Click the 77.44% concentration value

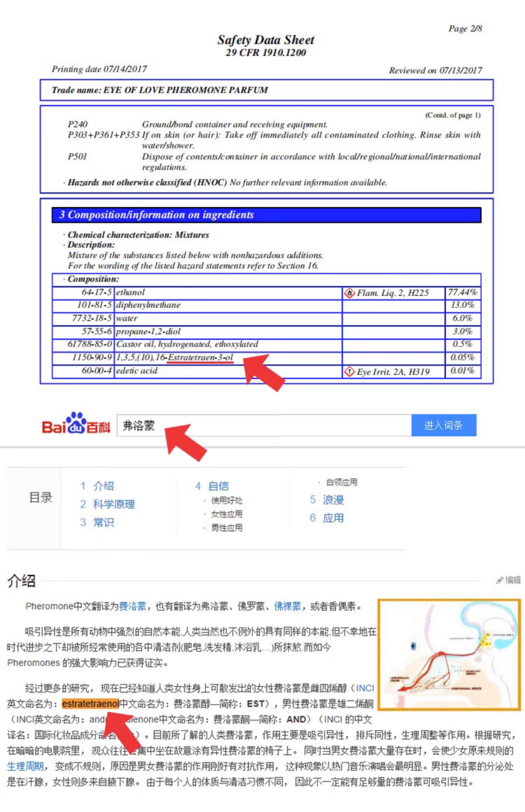coord(463,292)
